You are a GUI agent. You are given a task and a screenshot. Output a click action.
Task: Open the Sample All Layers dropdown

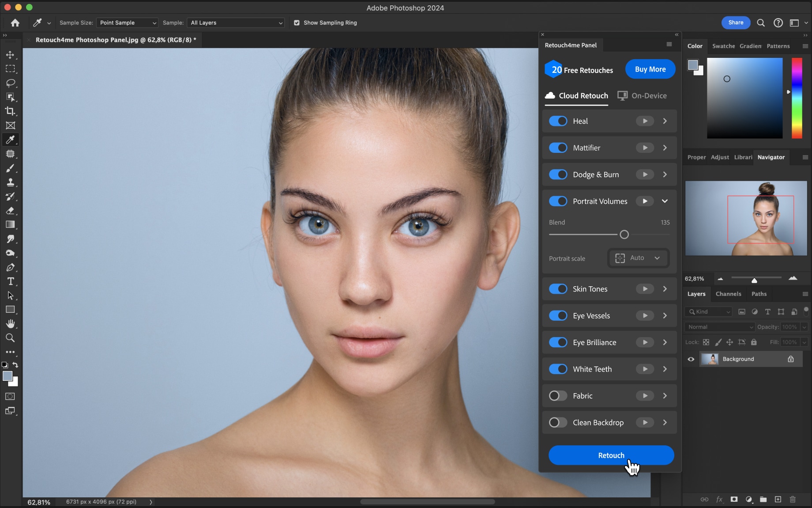(x=236, y=23)
